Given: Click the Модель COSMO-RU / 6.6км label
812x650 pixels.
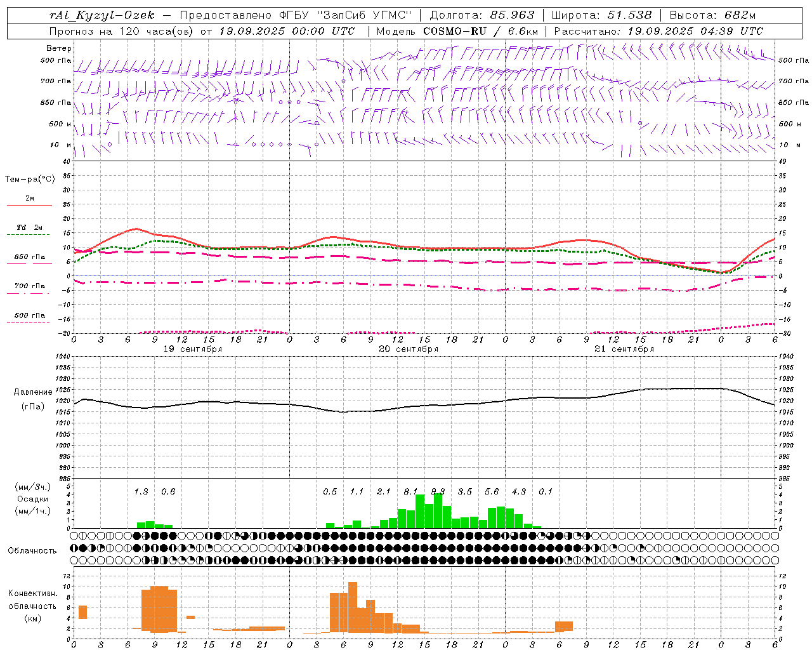Looking at the screenshot, I should coord(457,31).
